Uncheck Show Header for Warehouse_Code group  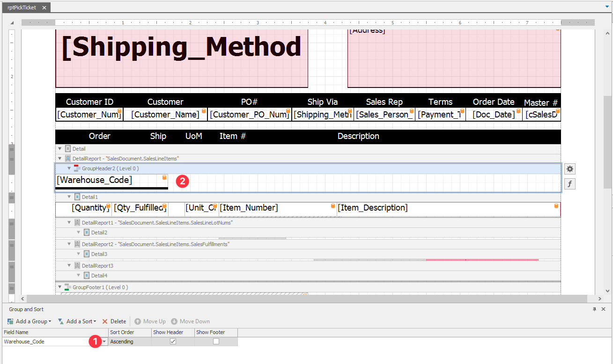(x=173, y=342)
